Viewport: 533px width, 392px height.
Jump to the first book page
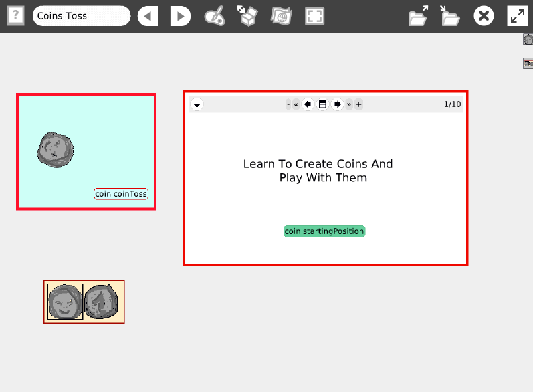[x=296, y=104]
